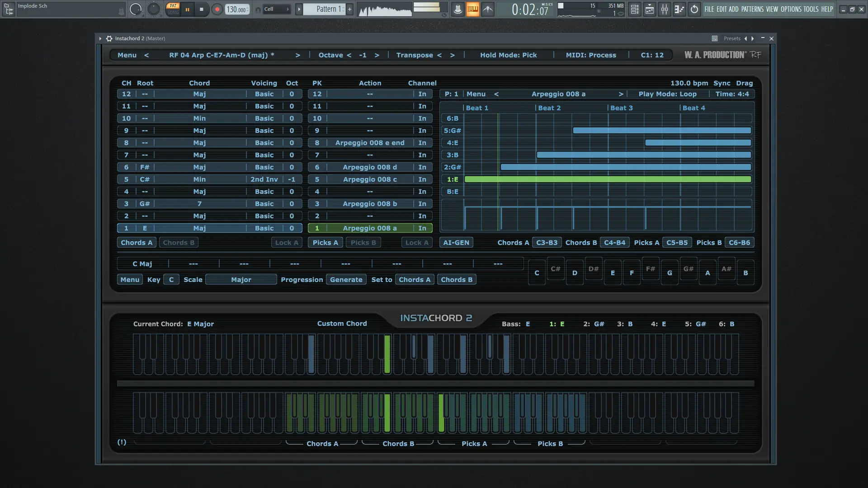Click the record button in transport
This screenshot has height=488, width=868.
click(217, 9)
